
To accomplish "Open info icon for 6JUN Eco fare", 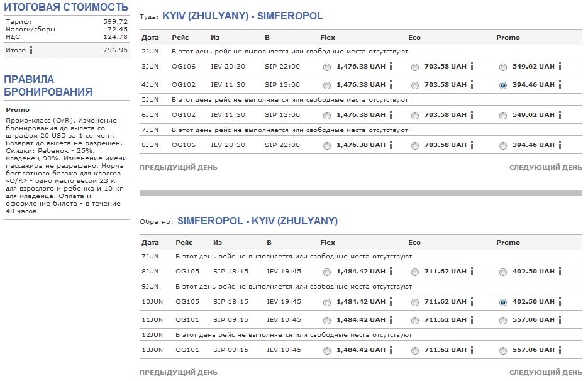I will click(472, 115).
